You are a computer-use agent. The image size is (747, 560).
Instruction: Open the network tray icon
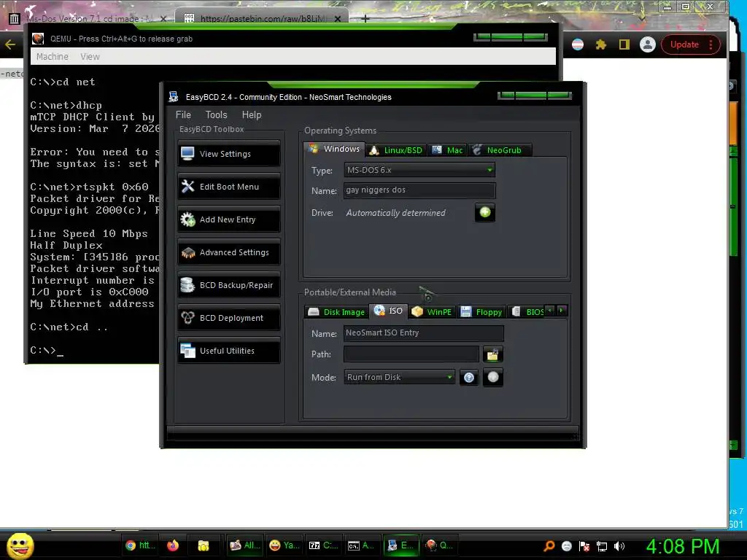pyautogui.click(x=602, y=546)
